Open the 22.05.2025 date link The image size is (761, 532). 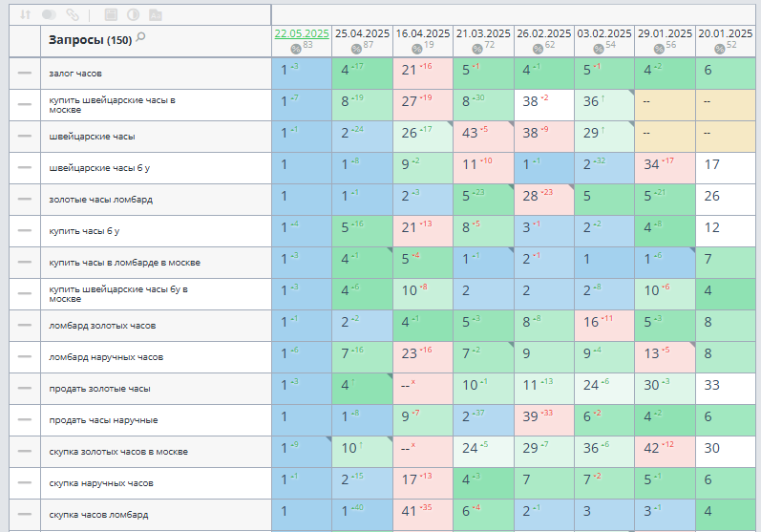coord(302,33)
